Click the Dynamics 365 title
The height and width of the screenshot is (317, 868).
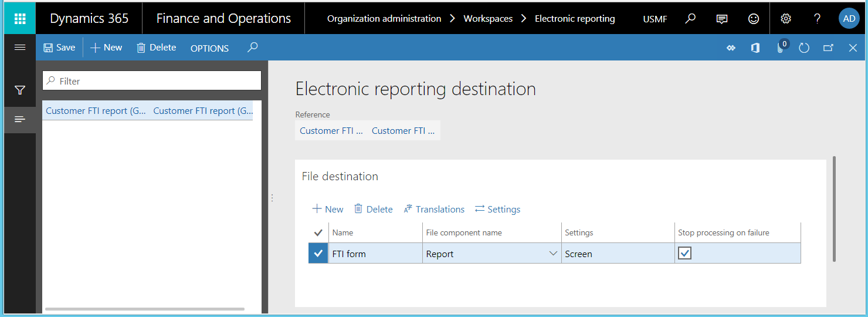click(89, 19)
